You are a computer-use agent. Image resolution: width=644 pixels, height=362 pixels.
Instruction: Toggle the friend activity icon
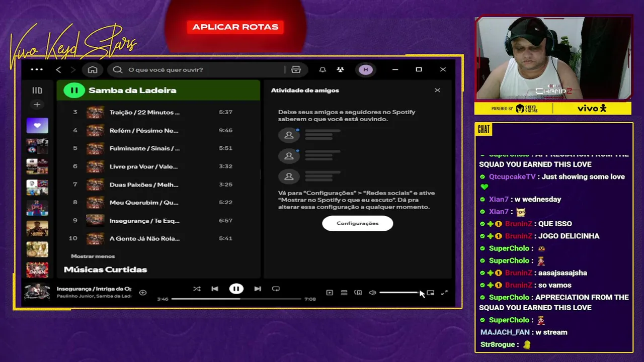(x=341, y=69)
